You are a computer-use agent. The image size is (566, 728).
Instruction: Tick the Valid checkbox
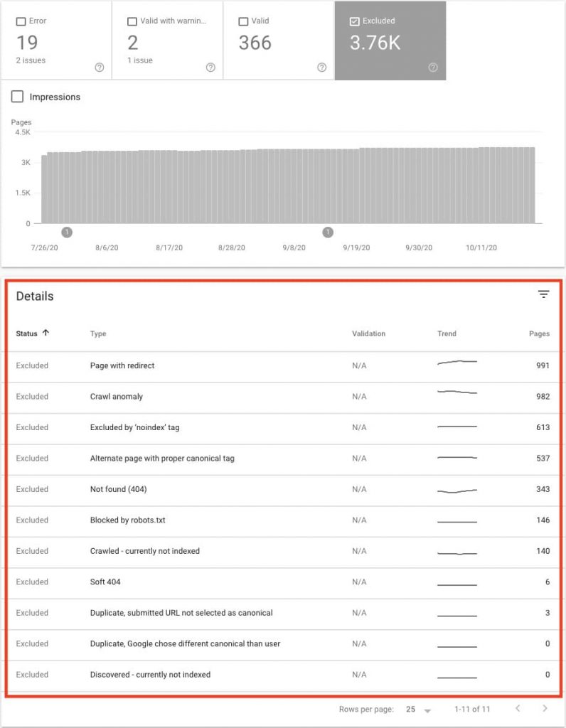(x=244, y=21)
